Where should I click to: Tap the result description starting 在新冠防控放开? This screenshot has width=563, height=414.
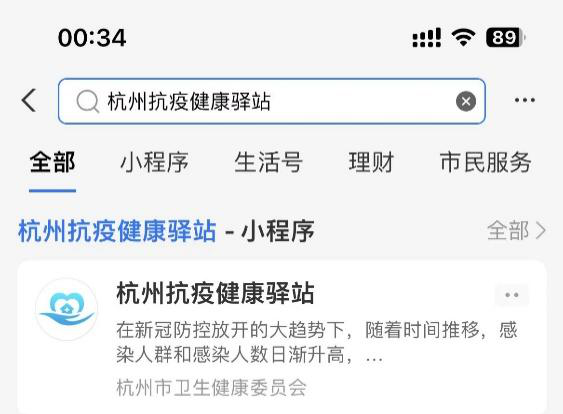(317, 342)
